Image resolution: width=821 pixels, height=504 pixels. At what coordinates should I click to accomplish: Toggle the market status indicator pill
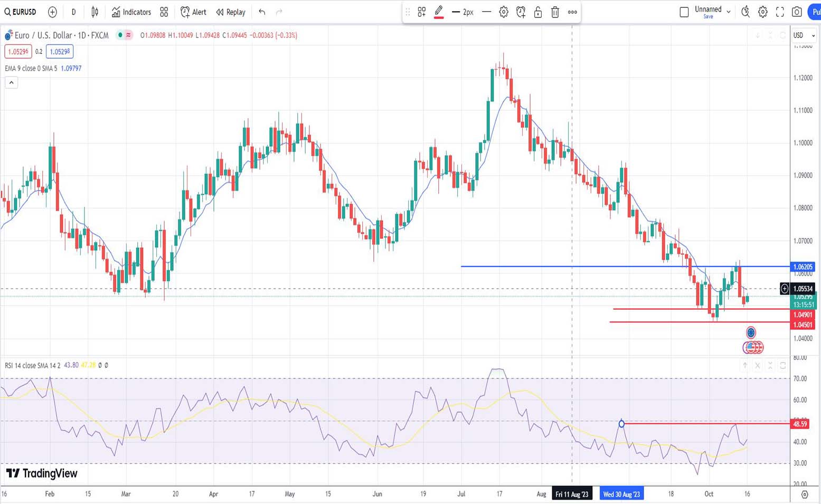(125, 35)
